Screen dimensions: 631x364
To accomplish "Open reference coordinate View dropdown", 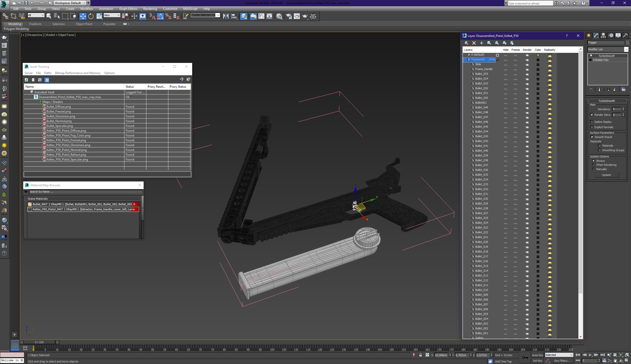I will pos(111,15).
